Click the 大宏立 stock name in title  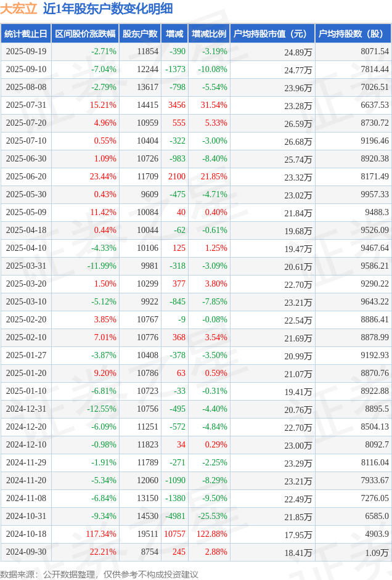click(19, 9)
